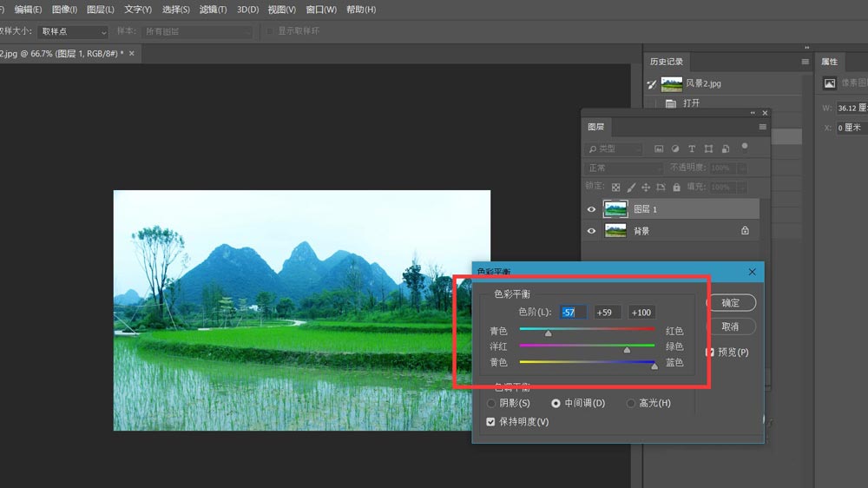The width and height of the screenshot is (868, 488).
Task: Open the 窗口(W) menu
Action: (x=321, y=10)
